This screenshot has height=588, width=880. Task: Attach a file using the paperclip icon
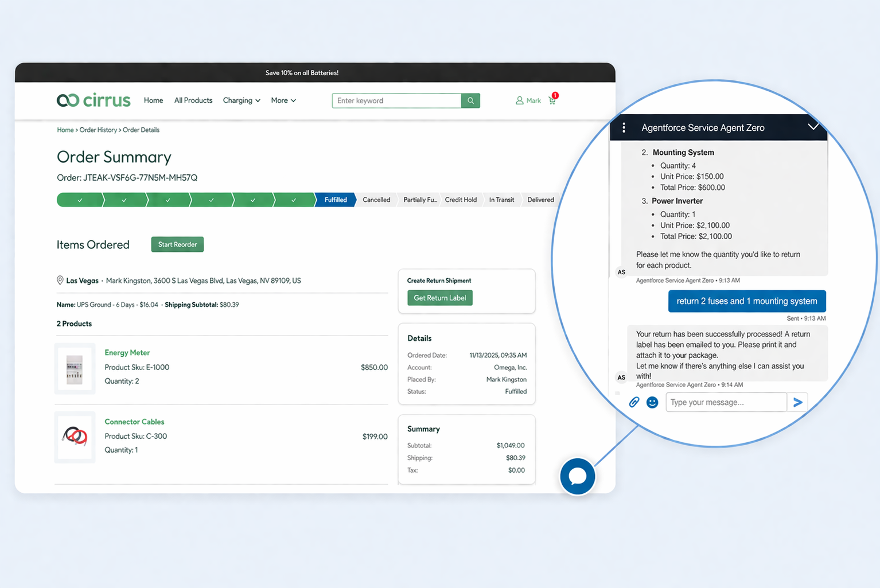(634, 402)
